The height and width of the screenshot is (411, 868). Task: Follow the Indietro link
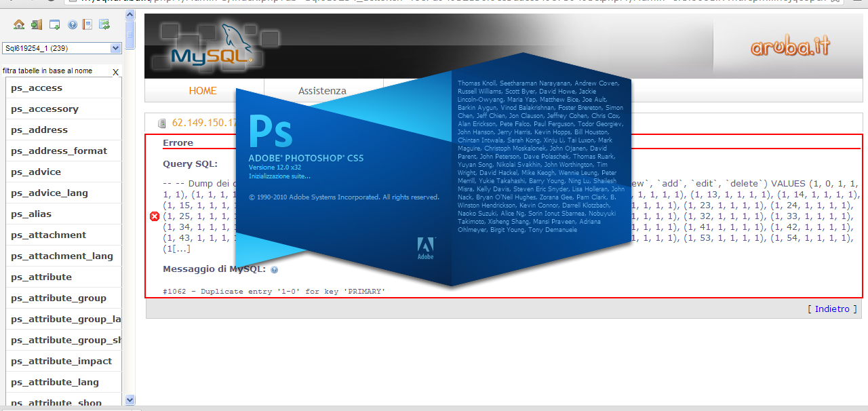832,309
